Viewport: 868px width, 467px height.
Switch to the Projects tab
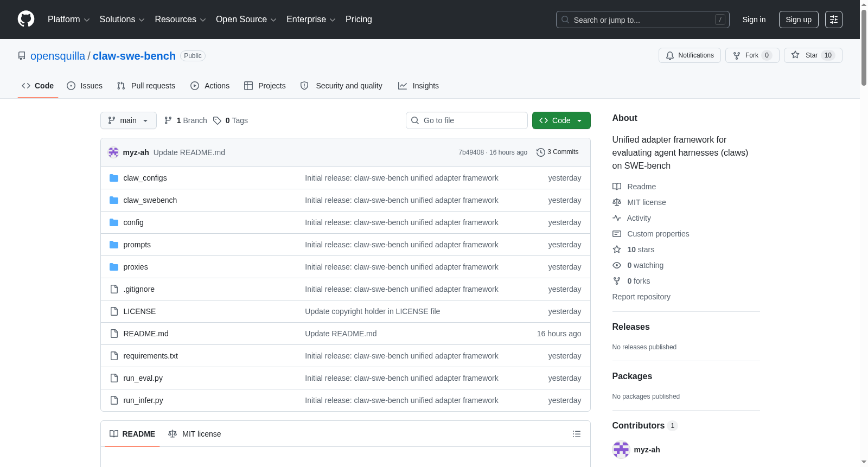(x=265, y=86)
